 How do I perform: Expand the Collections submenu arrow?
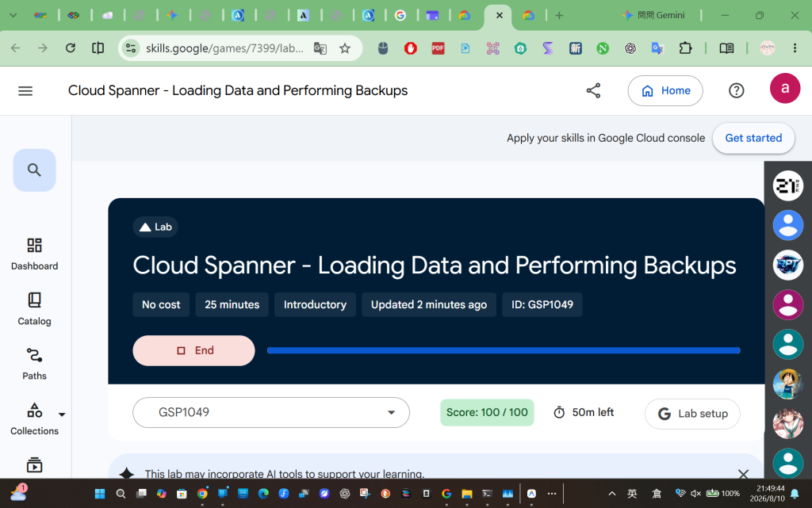(62, 414)
